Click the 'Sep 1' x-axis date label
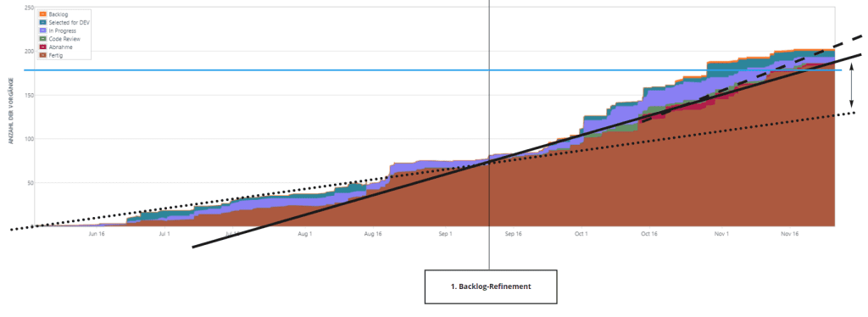 tap(446, 234)
